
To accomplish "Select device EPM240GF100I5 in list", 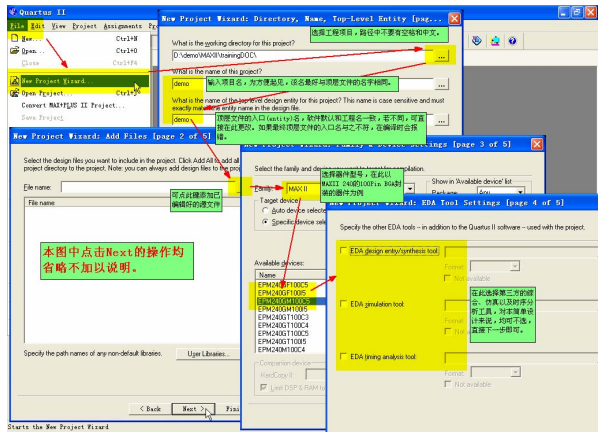I will pyautogui.click(x=282, y=293).
